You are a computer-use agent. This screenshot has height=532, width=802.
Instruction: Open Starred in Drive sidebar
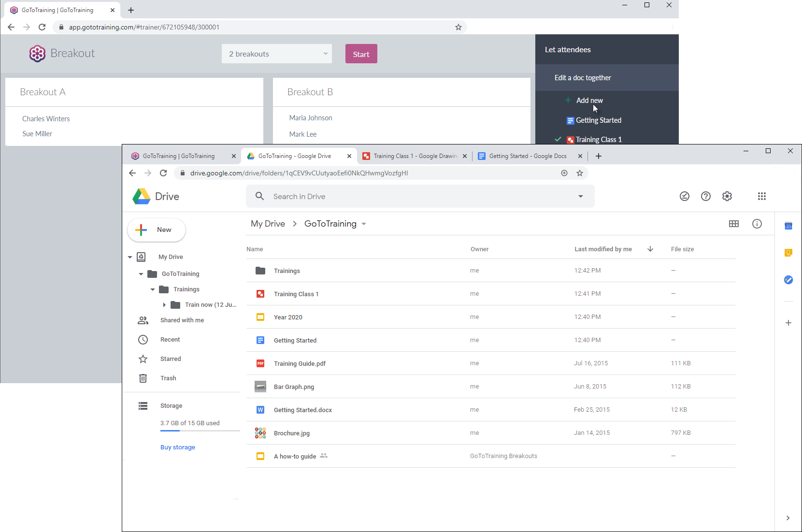click(171, 359)
